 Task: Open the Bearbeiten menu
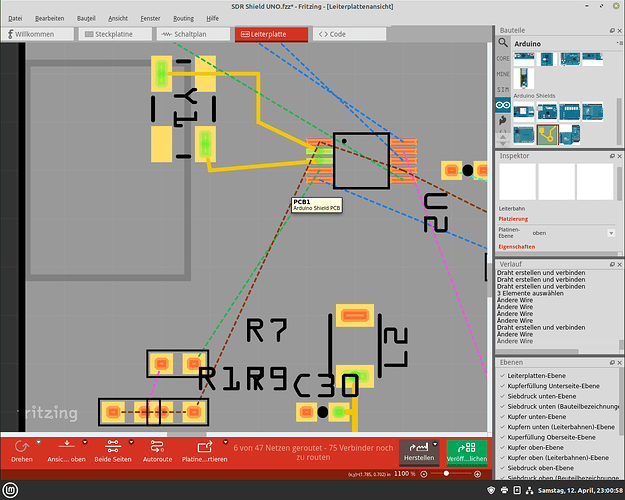point(49,18)
